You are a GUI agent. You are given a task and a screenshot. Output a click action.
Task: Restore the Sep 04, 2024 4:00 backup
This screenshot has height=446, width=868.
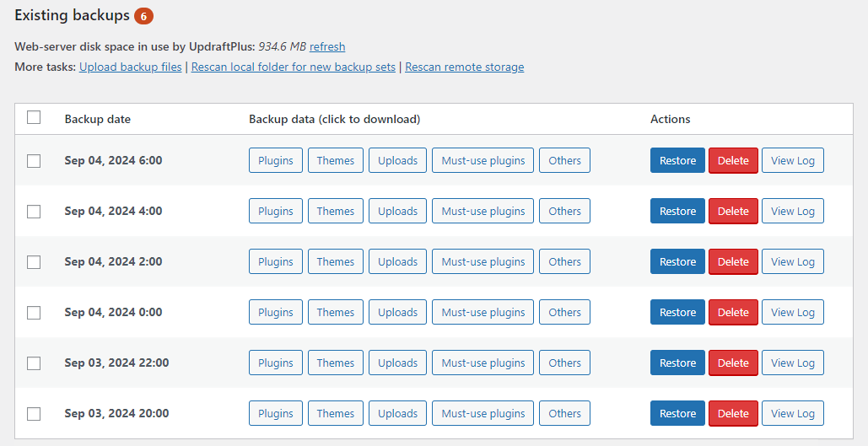[677, 211]
